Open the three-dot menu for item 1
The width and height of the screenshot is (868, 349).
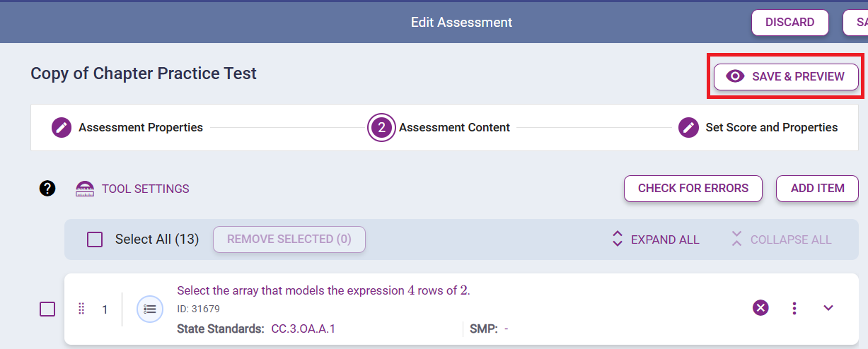pos(794,308)
